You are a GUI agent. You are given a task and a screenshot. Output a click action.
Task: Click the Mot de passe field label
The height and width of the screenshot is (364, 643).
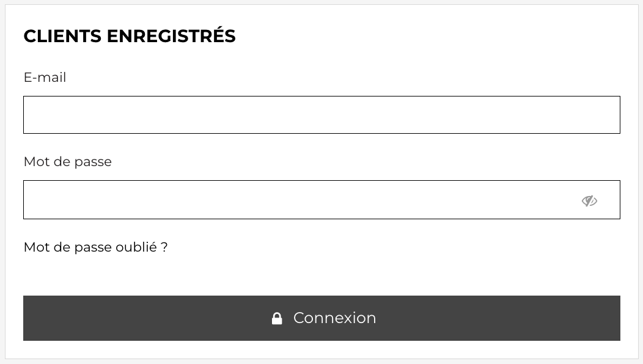tap(68, 162)
